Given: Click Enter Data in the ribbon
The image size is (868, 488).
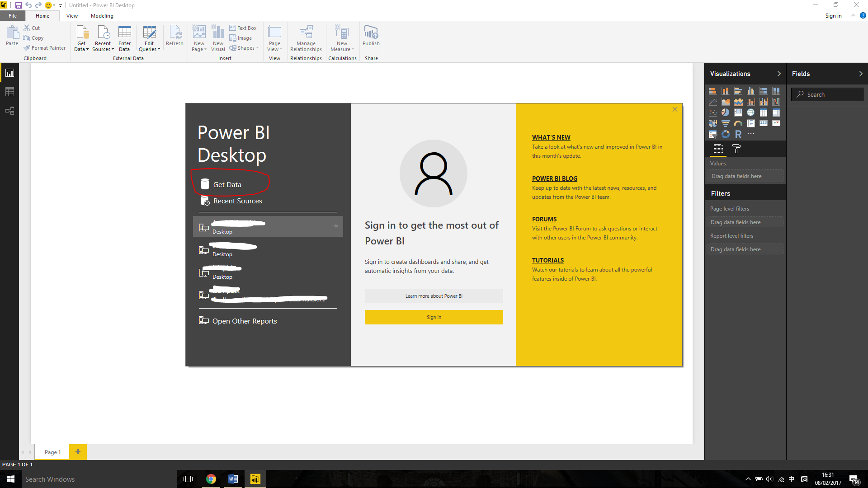Looking at the screenshot, I should (x=124, y=38).
